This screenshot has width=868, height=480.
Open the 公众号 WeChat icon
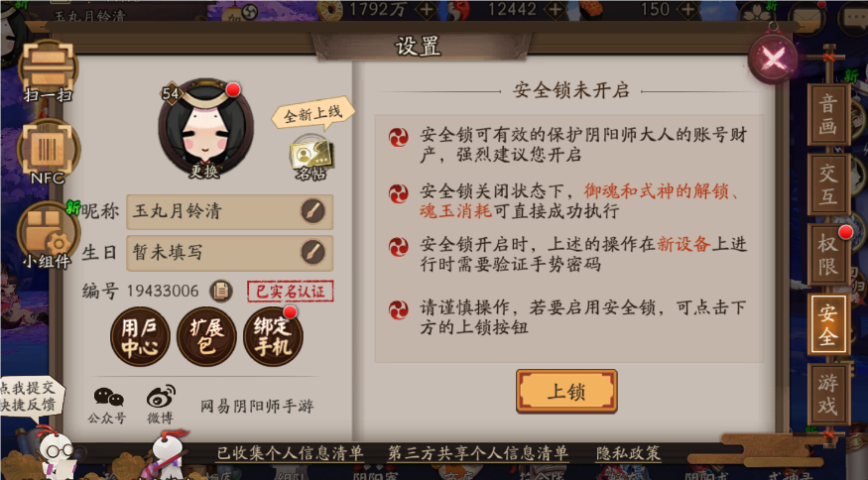[x=108, y=406]
